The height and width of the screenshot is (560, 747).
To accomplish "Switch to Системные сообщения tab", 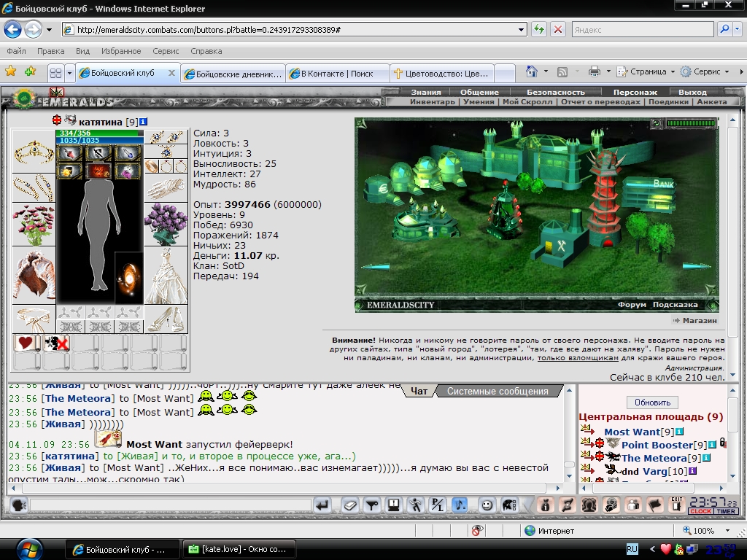I will click(498, 392).
